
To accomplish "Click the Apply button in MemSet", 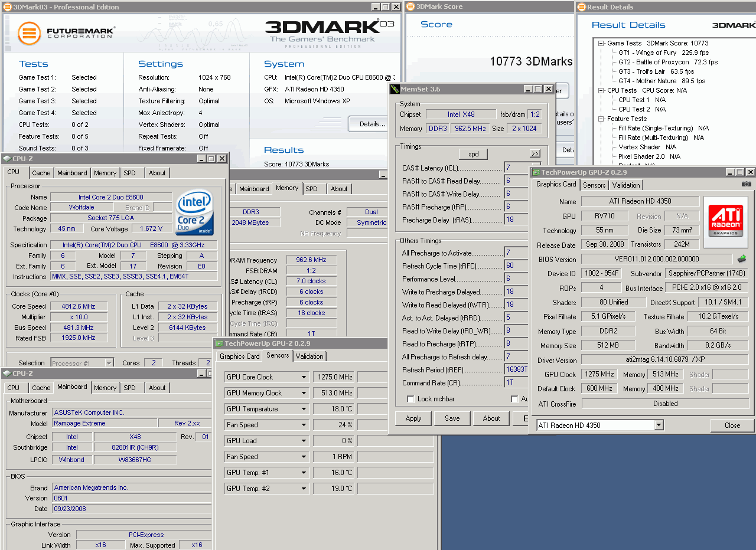I will (413, 418).
